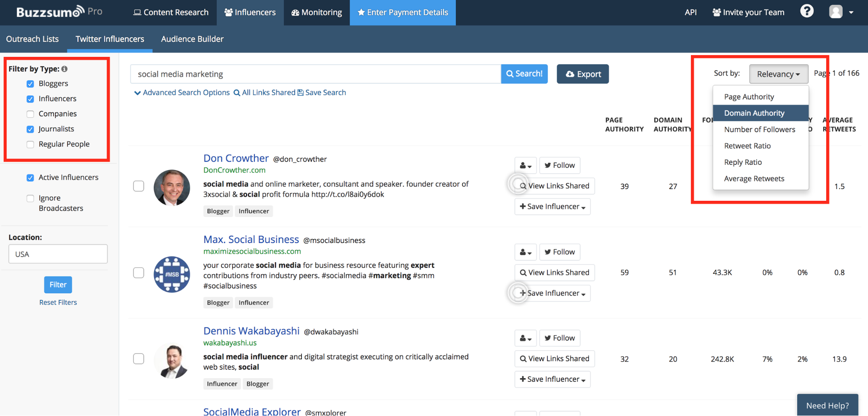Open person-icon dropdown in Max. Social Business row
This screenshot has width=868, height=416.
pyautogui.click(x=525, y=252)
